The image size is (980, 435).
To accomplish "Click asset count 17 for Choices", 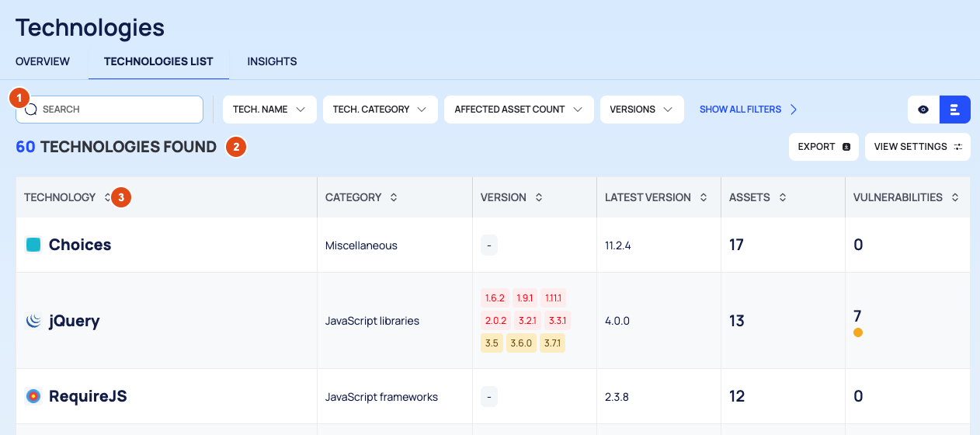I will (x=736, y=245).
